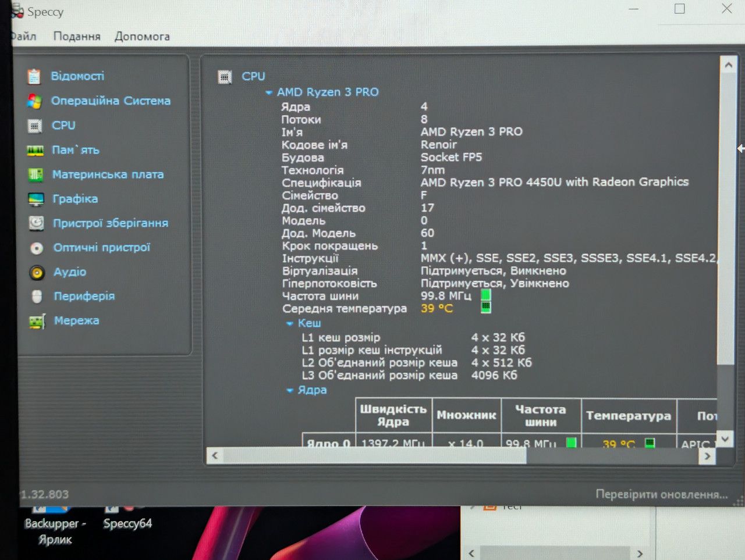The width and height of the screenshot is (745, 560).
Task: Click the Множник column header
Action: point(466,416)
